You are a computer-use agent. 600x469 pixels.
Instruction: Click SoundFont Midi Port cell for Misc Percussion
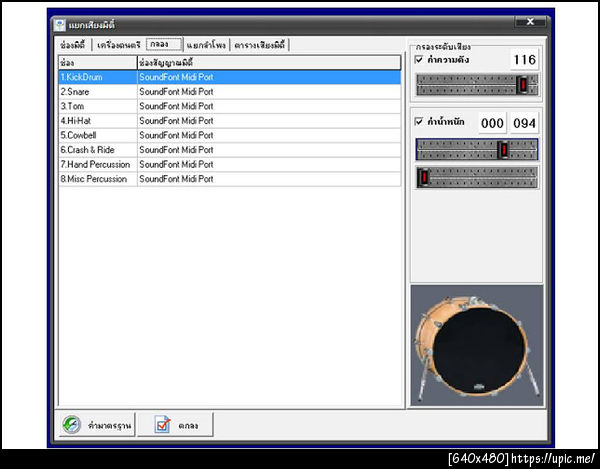coord(269,179)
